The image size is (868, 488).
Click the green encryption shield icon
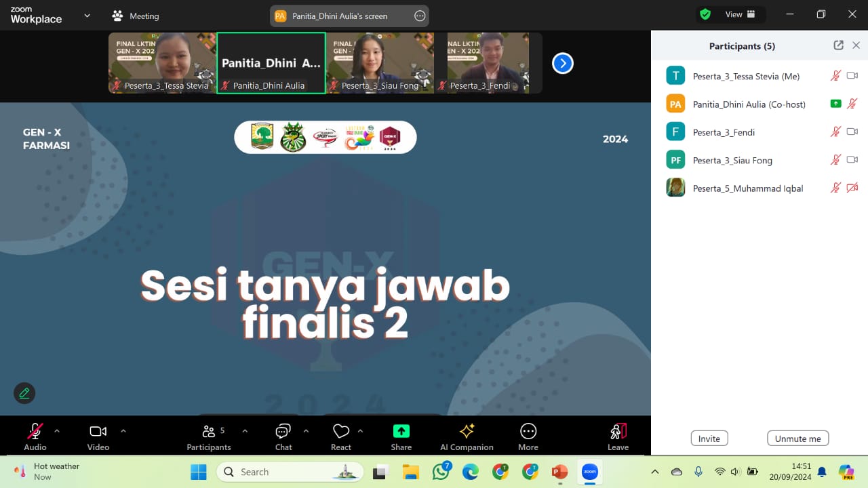tap(705, 14)
